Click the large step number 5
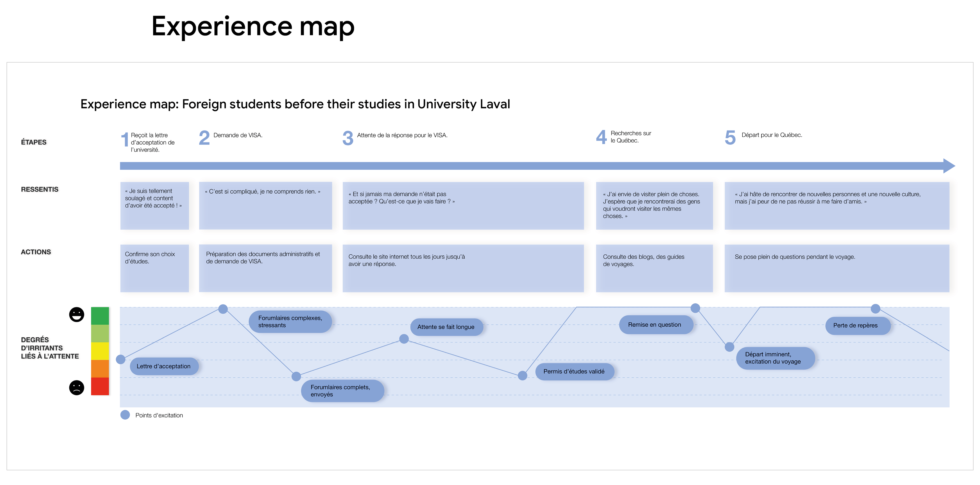The width and height of the screenshot is (980, 485). (x=730, y=137)
